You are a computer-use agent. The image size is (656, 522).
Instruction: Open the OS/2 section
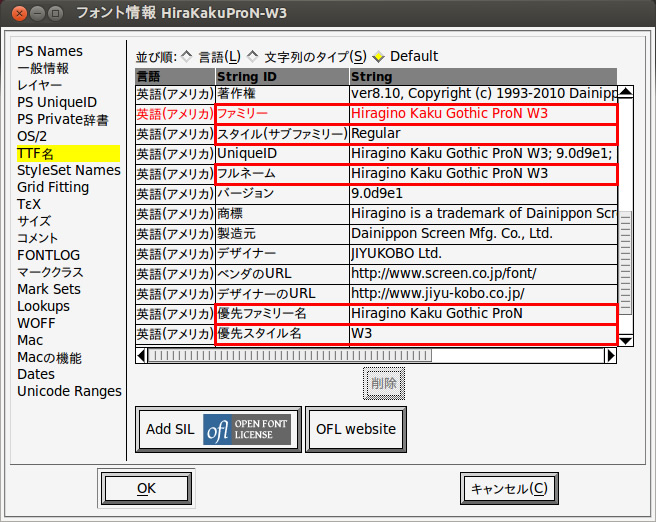click(32, 136)
